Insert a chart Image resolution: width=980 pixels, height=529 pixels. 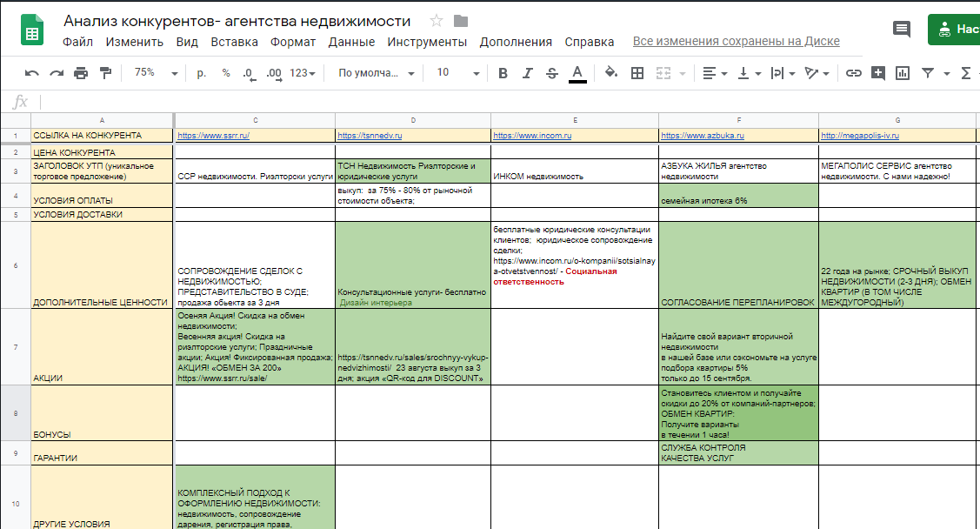click(902, 73)
